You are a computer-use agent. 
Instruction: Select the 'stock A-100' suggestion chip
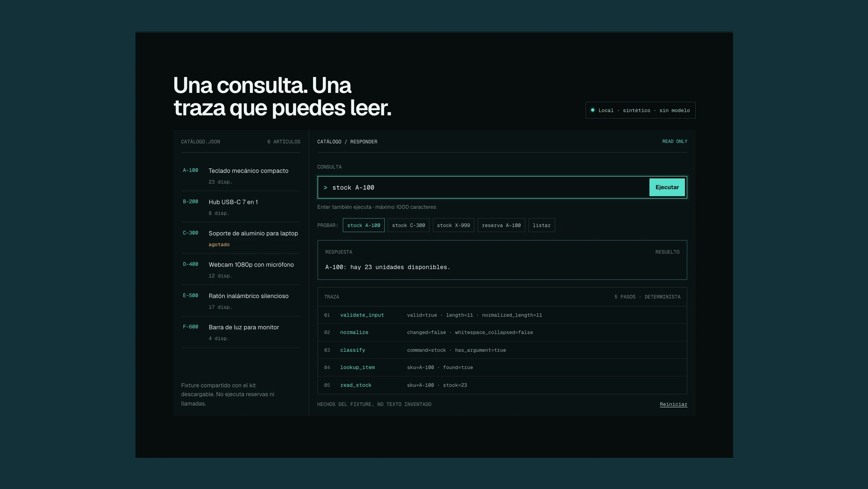coord(363,225)
